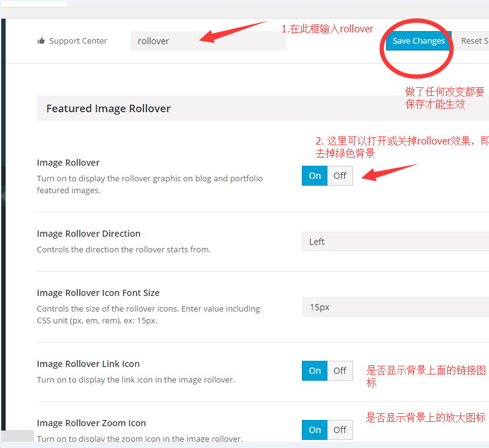
Task: Open the Support Center link
Action: [78, 41]
